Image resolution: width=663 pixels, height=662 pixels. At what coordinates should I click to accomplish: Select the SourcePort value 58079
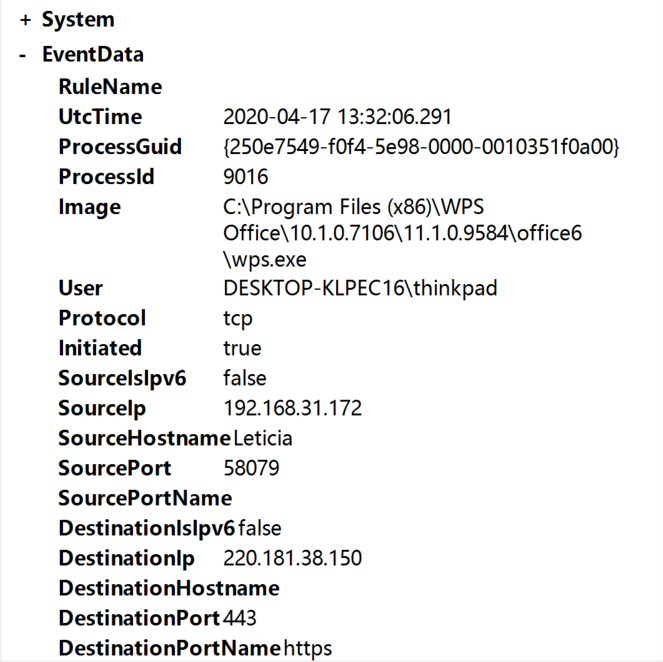(x=251, y=468)
